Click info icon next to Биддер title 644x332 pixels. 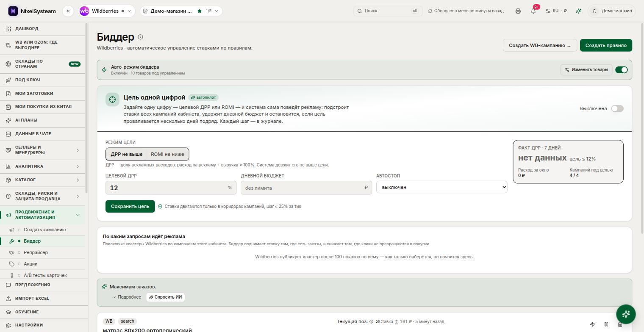coord(141,37)
